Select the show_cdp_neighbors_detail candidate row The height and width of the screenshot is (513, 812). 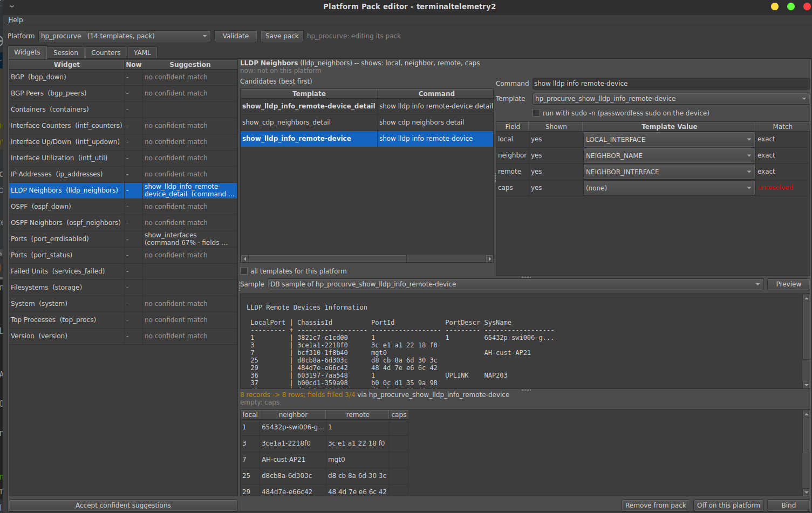coord(367,122)
